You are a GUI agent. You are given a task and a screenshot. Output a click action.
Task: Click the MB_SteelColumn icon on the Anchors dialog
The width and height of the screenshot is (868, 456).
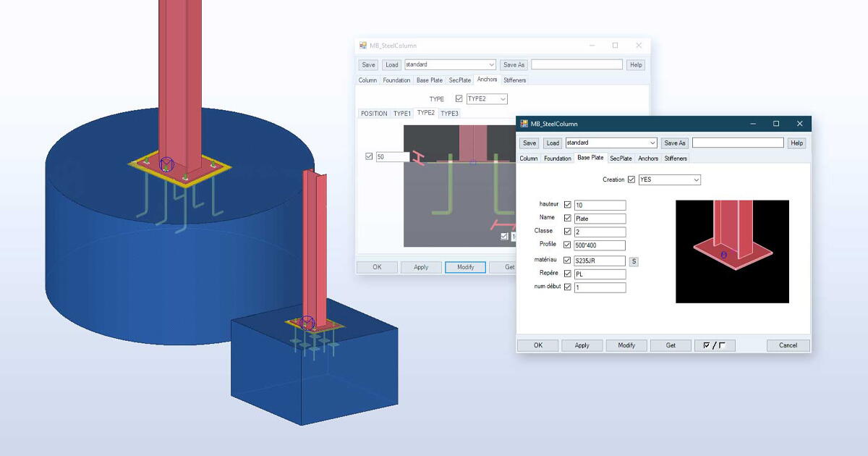click(362, 45)
